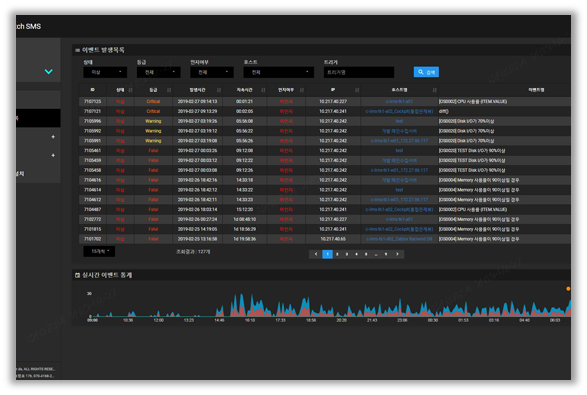Open the pagination ellipsis for more pages
This screenshot has height=395, width=587.
(x=376, y=254)
